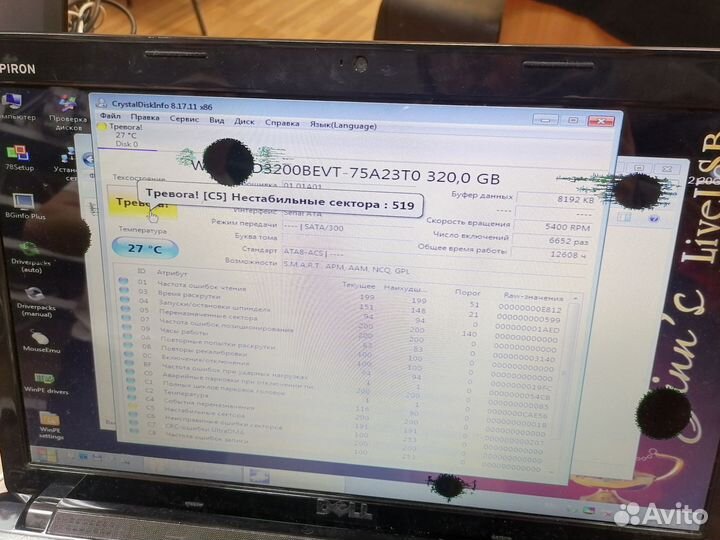Click the status circle of attribute 05

[126, 309]
